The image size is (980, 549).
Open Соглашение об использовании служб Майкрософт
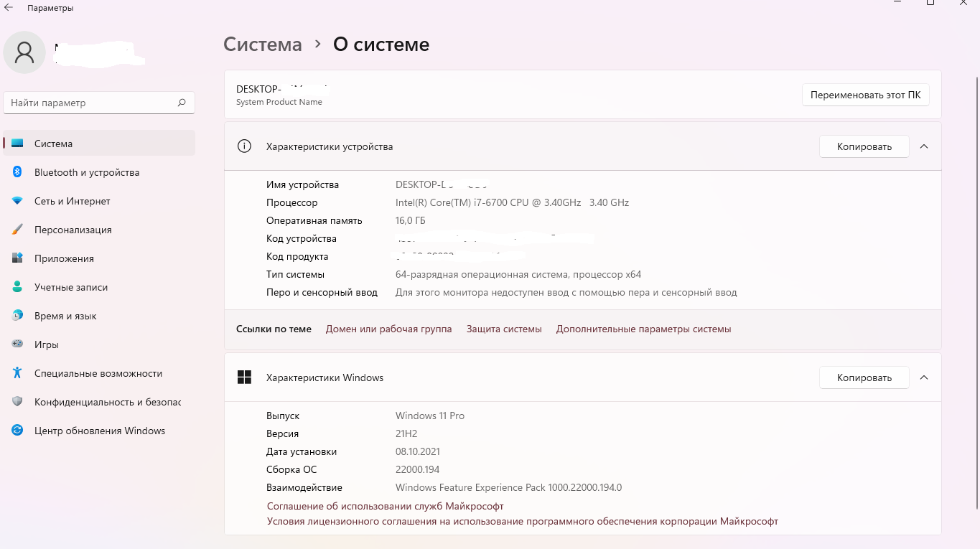(x=386, y=507)
